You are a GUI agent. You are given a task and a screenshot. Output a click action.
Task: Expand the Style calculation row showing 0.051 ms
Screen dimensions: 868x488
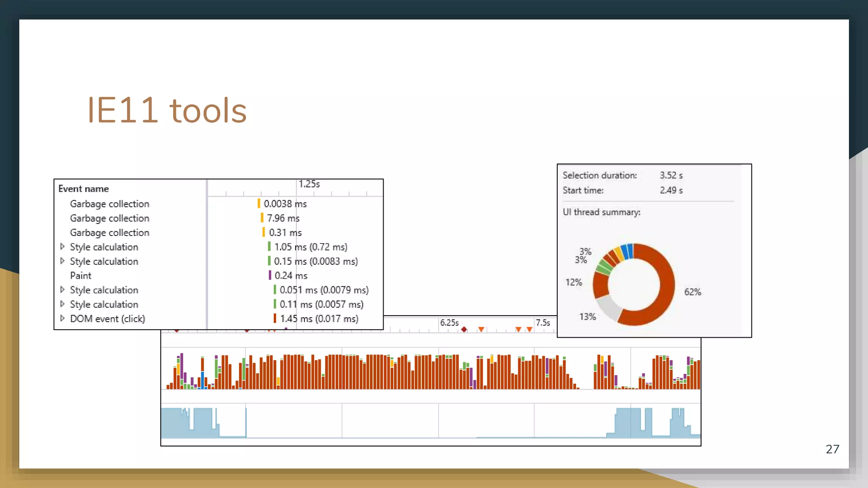(62, 290)
